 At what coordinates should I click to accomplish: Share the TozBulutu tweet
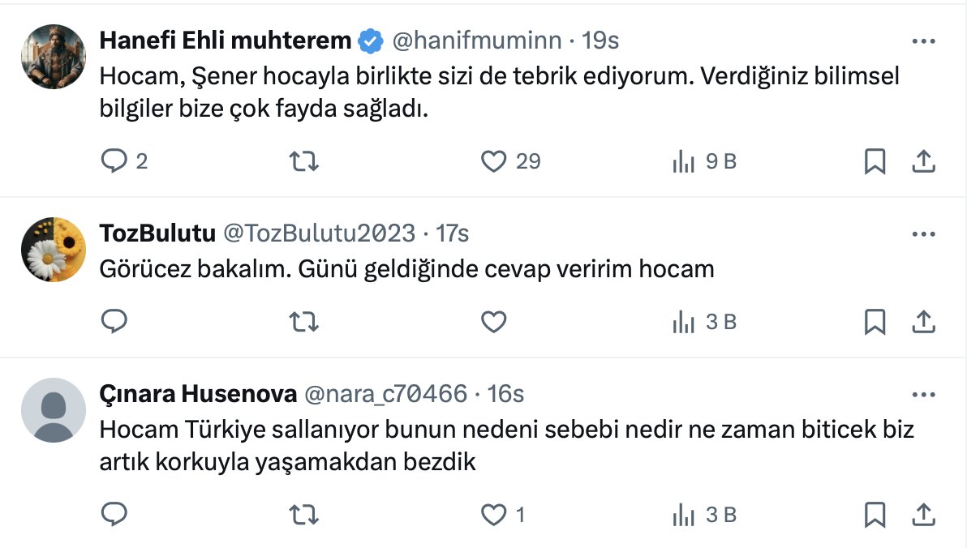tap(923, 322)
